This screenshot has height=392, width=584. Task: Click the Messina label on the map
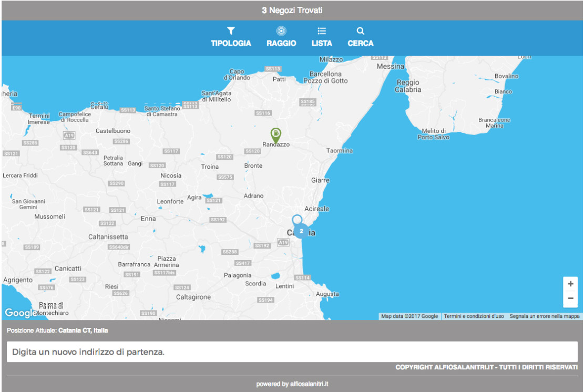pos(391,66)
